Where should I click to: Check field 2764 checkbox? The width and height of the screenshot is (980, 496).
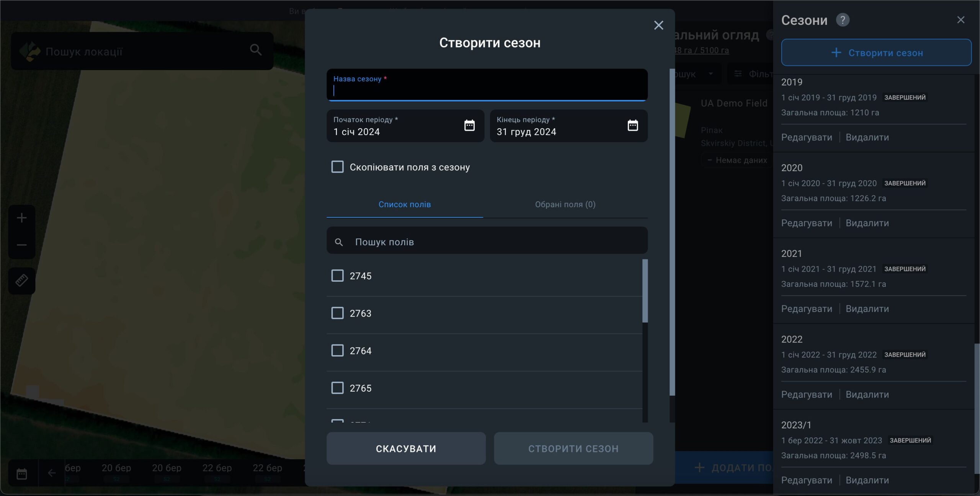pos(337,351)
